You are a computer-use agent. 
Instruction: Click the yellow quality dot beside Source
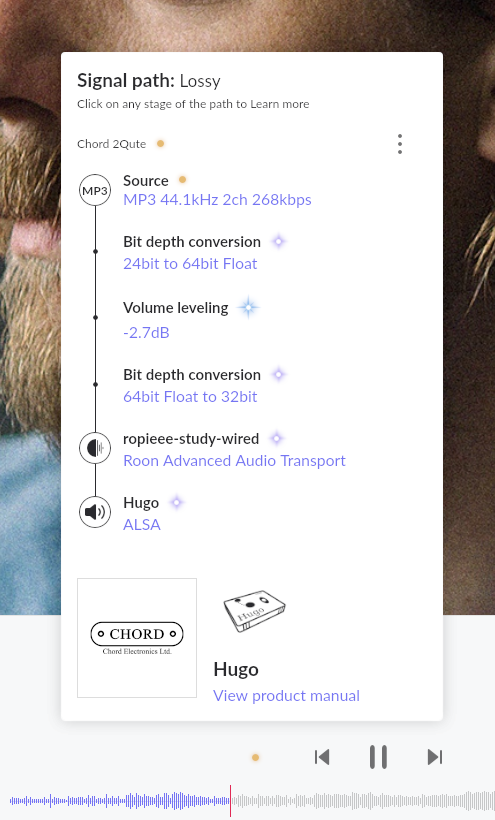[182, 180]
